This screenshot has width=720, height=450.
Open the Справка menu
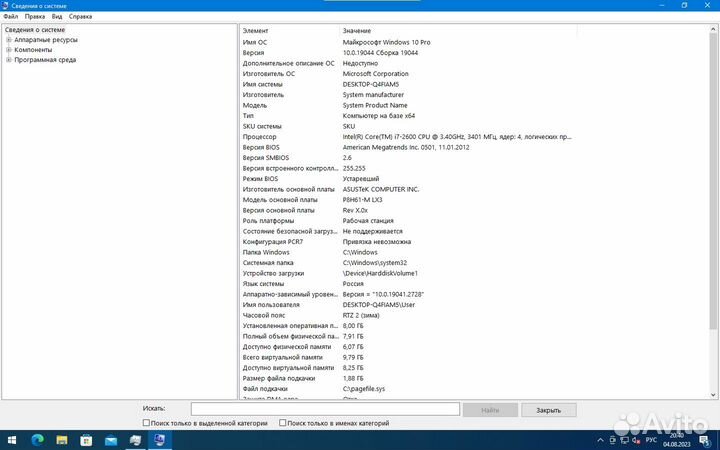pos(80,17)
